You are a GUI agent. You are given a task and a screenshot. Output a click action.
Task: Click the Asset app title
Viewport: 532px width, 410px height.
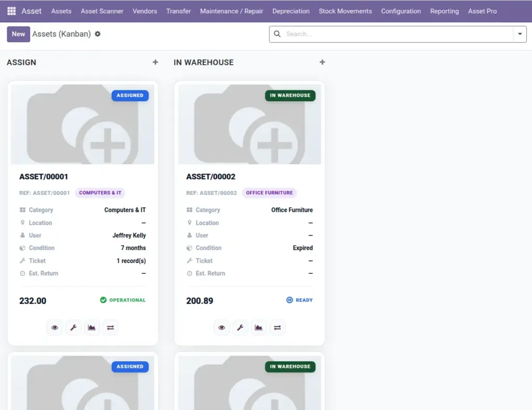[x=32, y=11]
